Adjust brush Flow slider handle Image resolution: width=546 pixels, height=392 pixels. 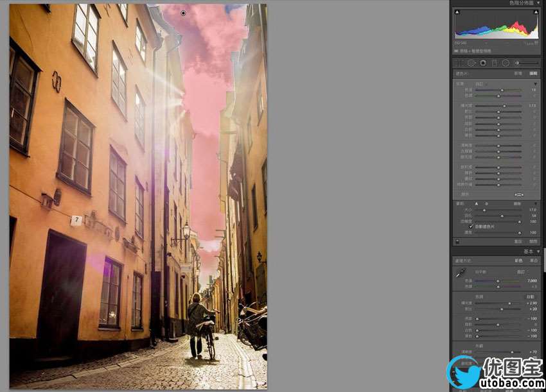tap(520, 222)
